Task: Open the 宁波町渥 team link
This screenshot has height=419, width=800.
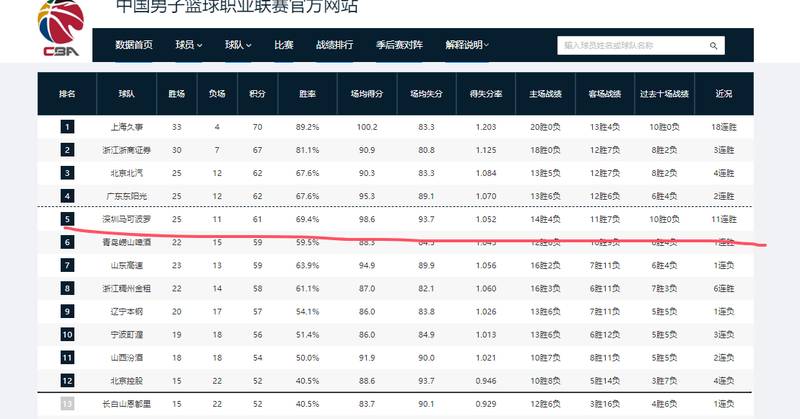Action: (127, 335)
